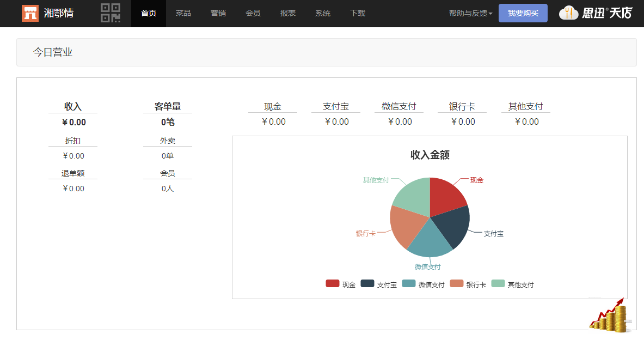Click the 湘鄂情 store name

[59, 13]
